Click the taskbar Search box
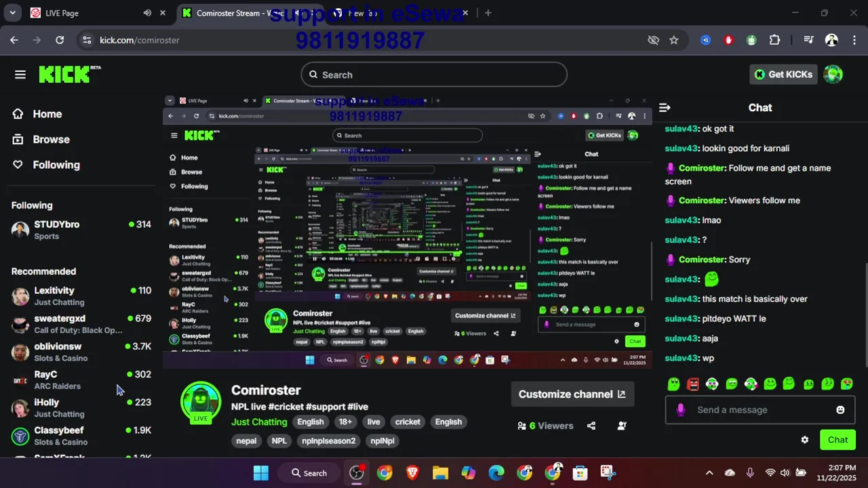 (309, 473)
